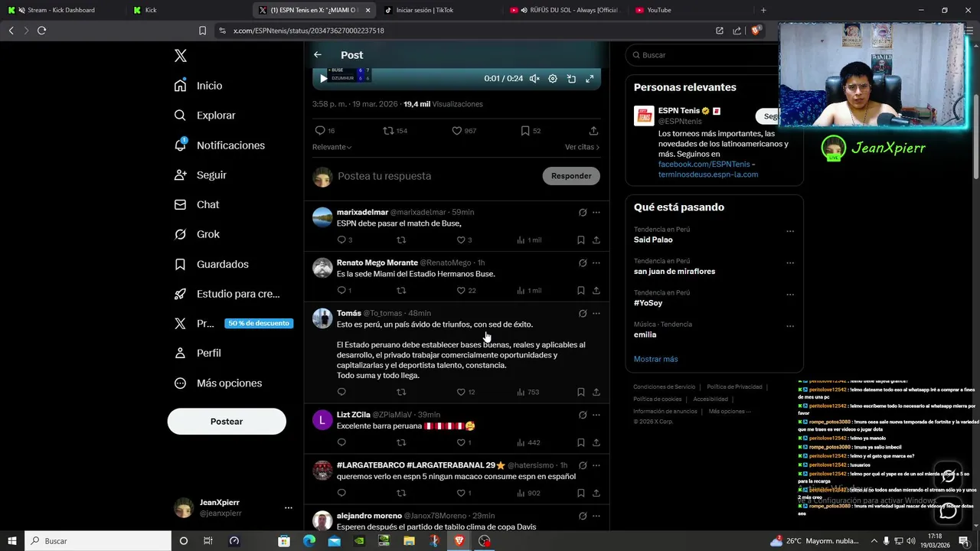Screen dimensions: 980x551
Task: Expand the video to fullscreen
Action: [590, 78]
